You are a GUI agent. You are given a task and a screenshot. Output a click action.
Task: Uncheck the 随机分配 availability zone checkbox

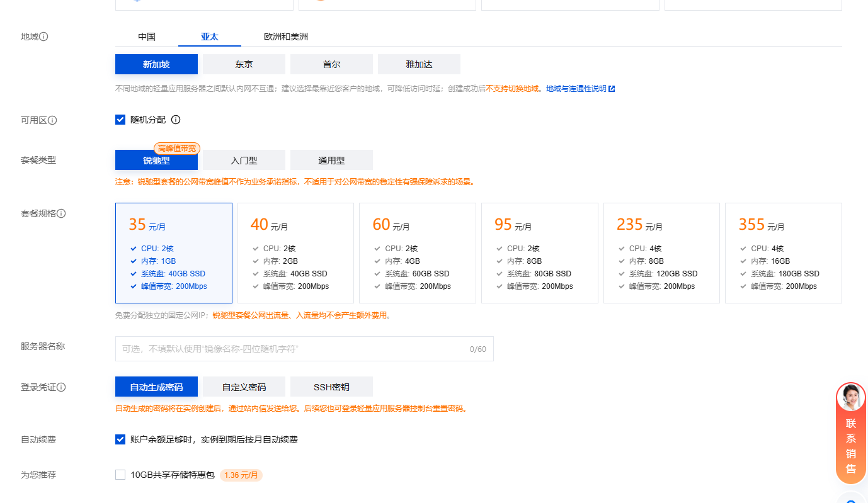click(x=120, y=119)
